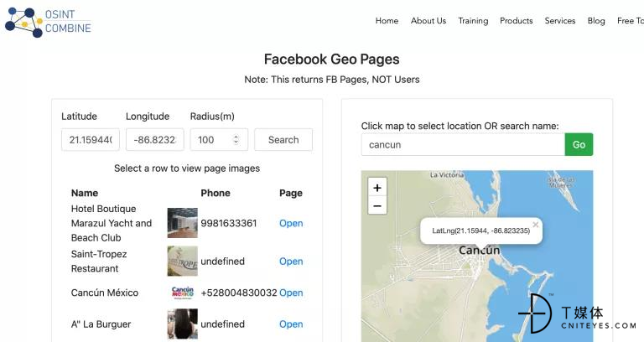Click the Facebook Geo Pages heading
Screen dimensions: 644x342
click(332, 60)
